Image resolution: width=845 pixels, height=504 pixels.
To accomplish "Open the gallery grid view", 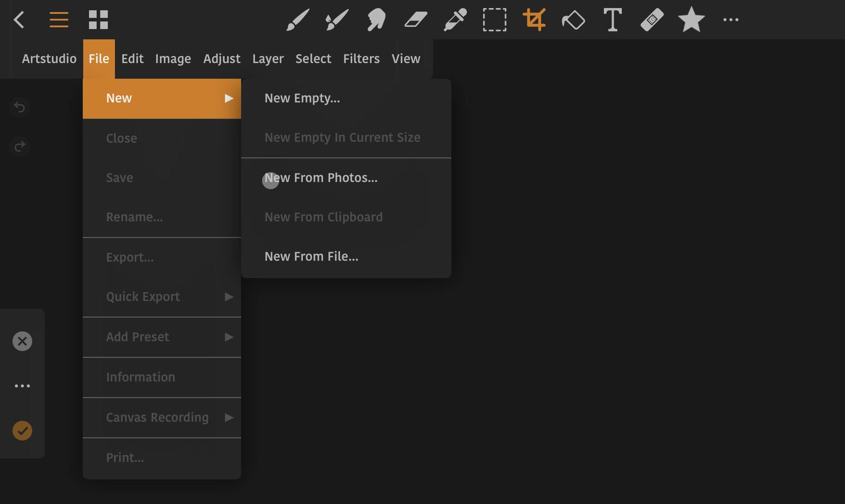I will click(x=98, y=20).
